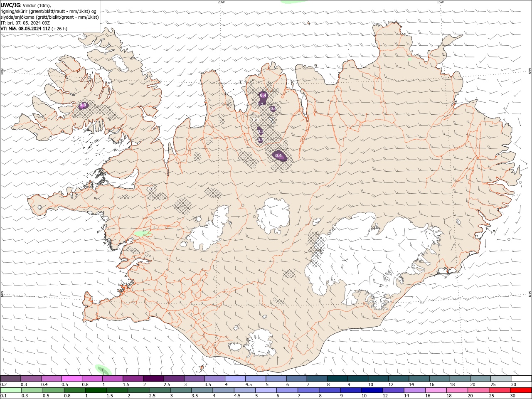Click the '(+26 h)' forecast offset text
Image resolution: width=532 pixels, height=399 pixels.
(x=59, y=29)
